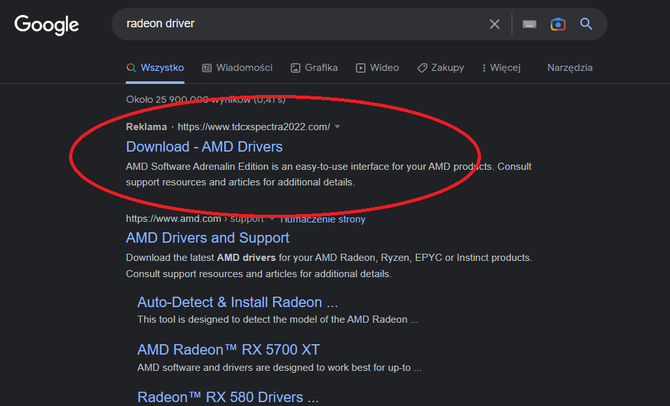Open the 'Download - AMD Drivers' ad link
The width and height of the screenshot is (670, 406).
coord(204,147)
